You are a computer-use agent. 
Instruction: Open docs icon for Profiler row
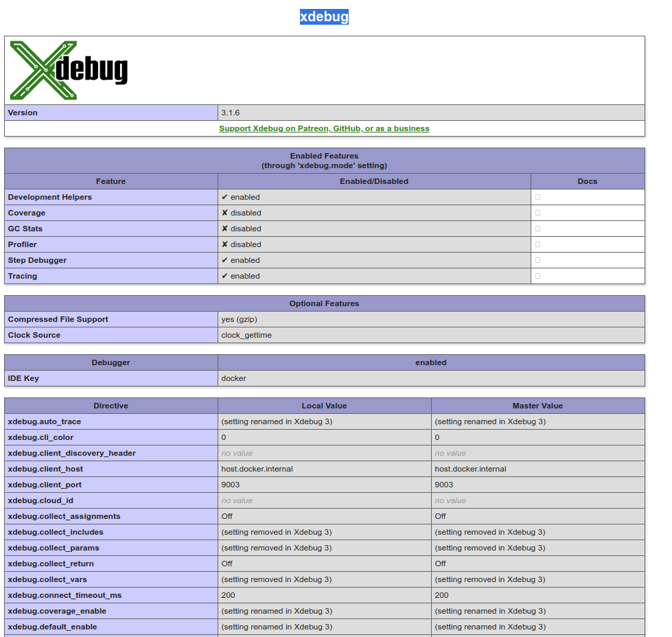(537, 245)
